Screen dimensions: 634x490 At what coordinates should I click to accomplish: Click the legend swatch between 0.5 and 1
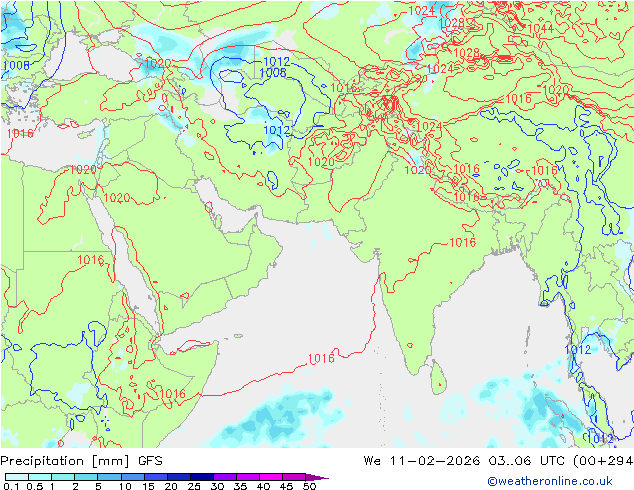pyautogui.click(x=40, y=477)
